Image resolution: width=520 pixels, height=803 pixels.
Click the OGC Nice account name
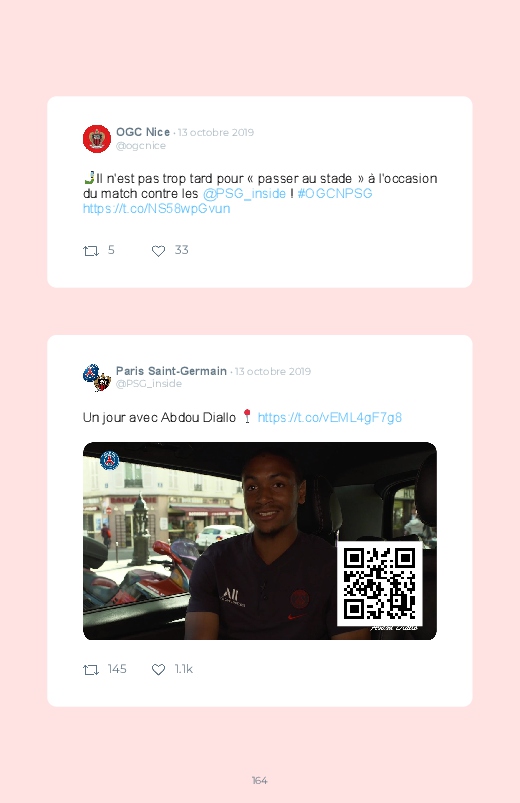(143, 132)
